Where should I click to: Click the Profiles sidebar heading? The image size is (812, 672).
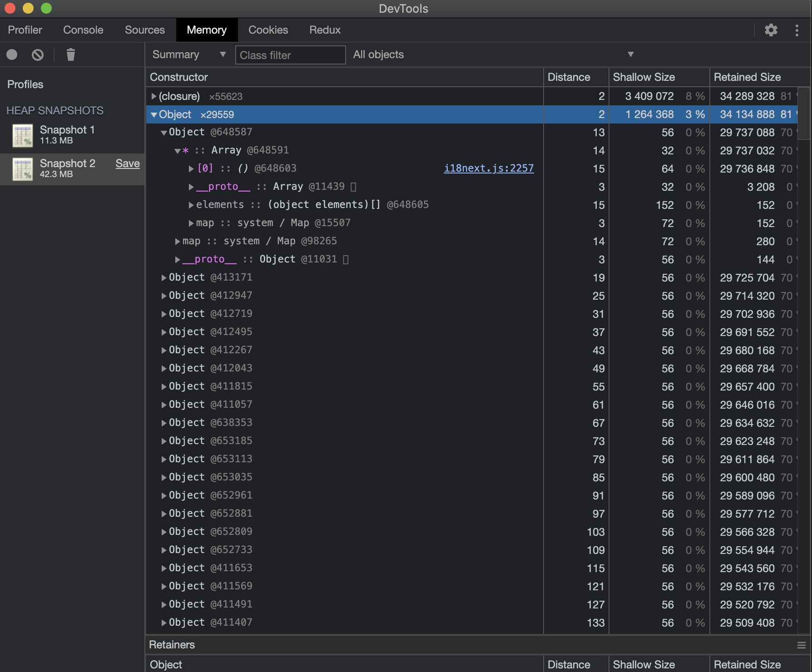pos(25,84)
